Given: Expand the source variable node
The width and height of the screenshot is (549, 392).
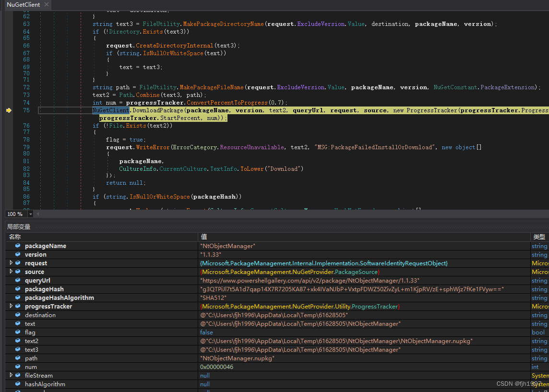Looking at the screenshot, I should (11, 272).
